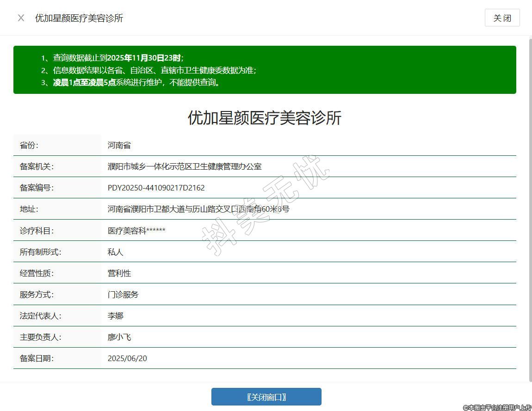Click the header title text next to X
Image resolution: width=532 pixels, height=411 pixels.
coord(79,18)
